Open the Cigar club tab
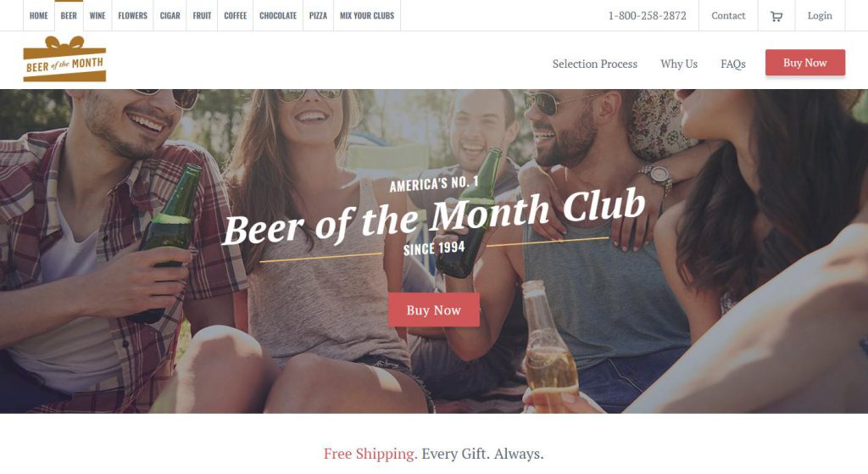The height and width of the screenshot is (474, 868). 170,15
